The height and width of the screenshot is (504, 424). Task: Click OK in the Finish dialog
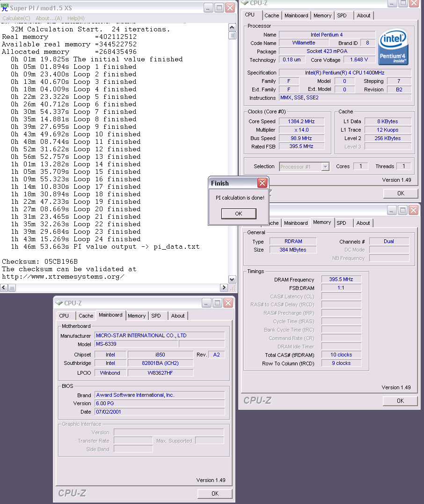tap(239, 214)
